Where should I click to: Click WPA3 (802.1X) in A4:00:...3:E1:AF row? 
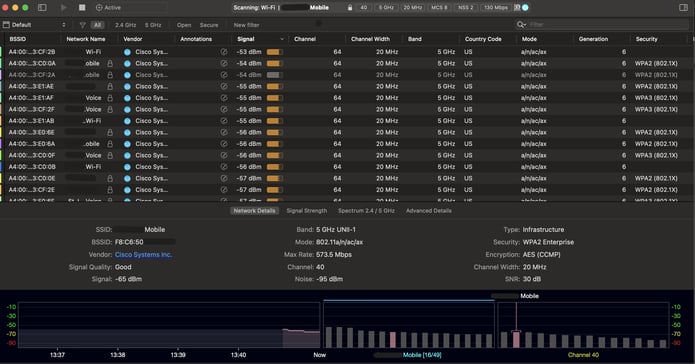tap(656, 98)
